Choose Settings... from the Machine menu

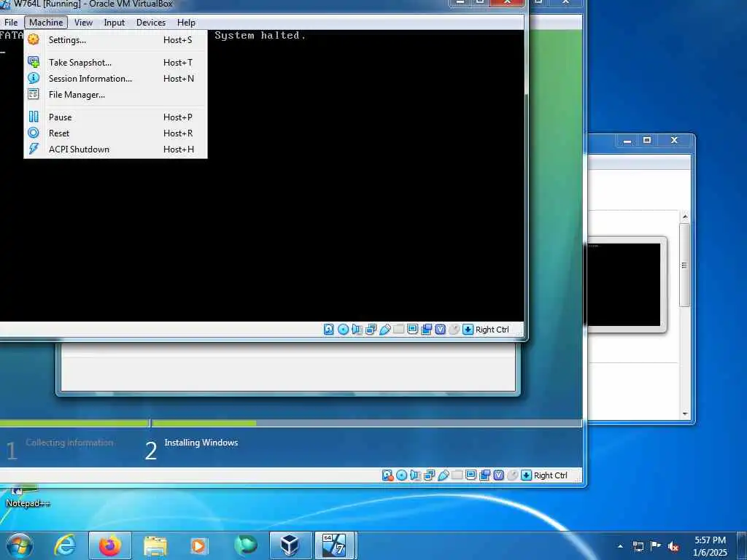[115, 40]
